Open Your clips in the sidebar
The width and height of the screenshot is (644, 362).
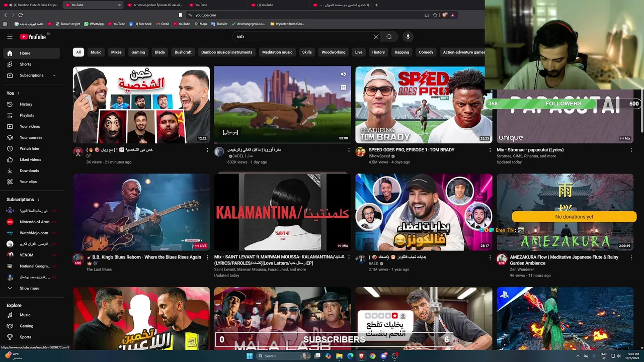pyautogui.click(x=32, y=182)
